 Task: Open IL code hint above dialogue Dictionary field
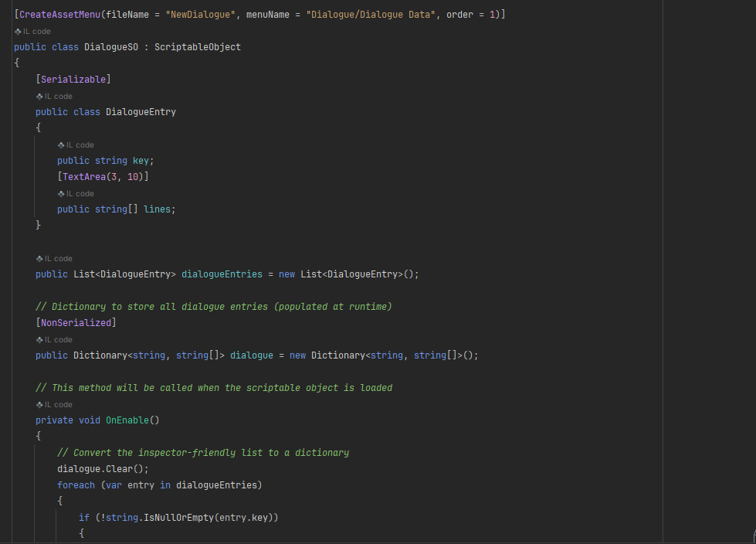54,340
